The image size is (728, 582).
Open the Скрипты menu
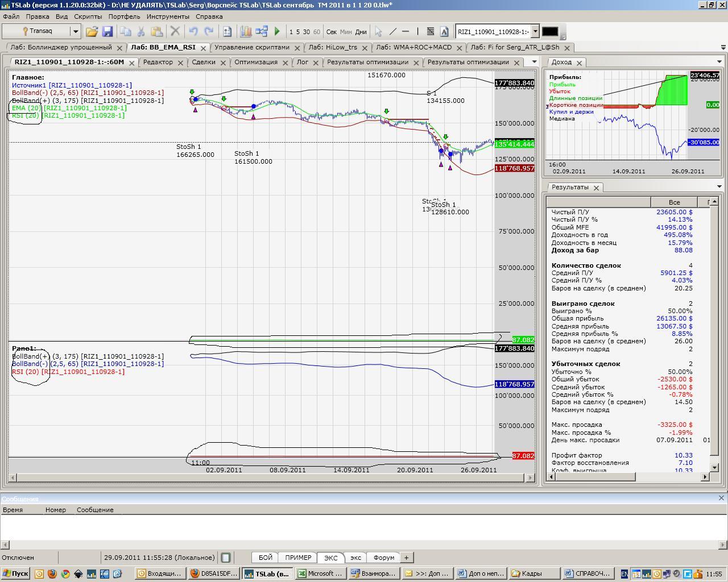(x=88, y=16)
